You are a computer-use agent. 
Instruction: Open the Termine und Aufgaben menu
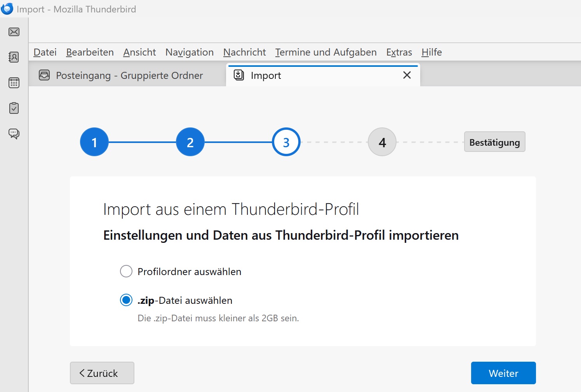click(x=326, y=52)
